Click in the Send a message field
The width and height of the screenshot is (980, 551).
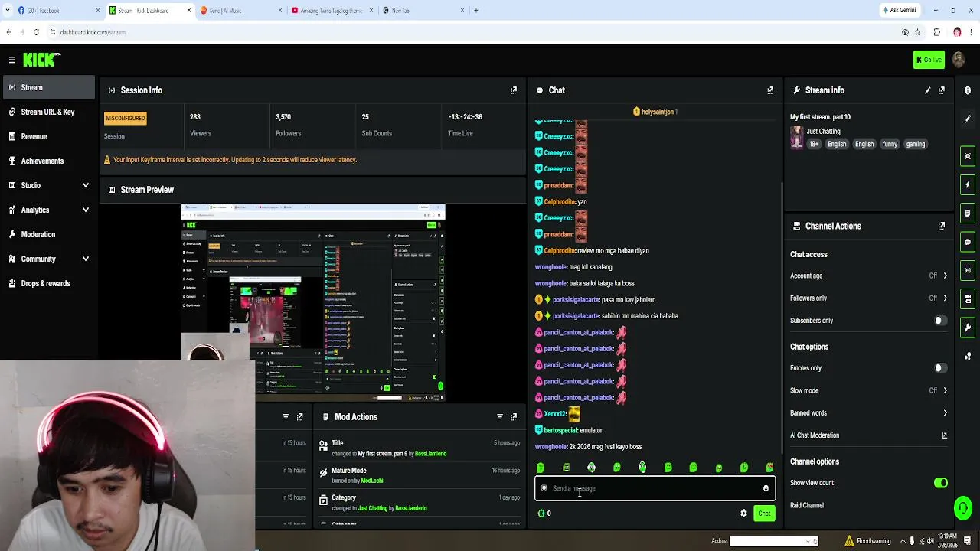tap(655, 488)
